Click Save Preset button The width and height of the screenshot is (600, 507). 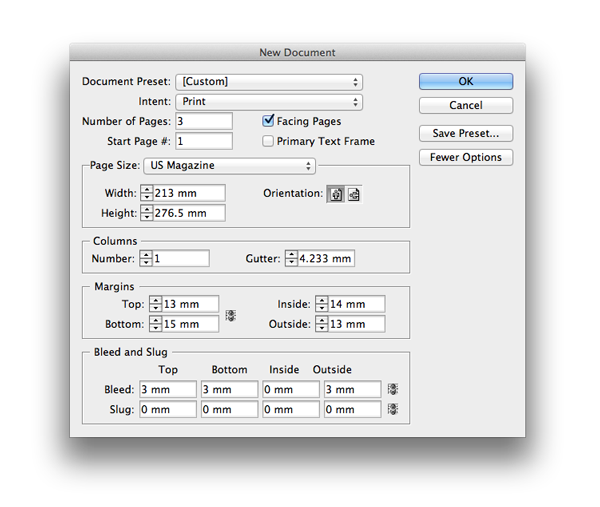(466, 134)
